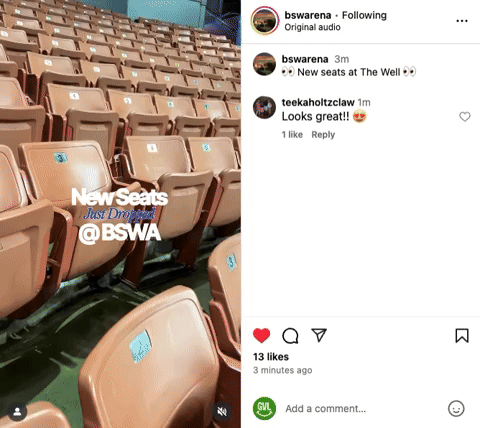This screenshot has height=428, width=480.
Task: Open the comment speech bubble icon
Action: [x=290, y=335]
